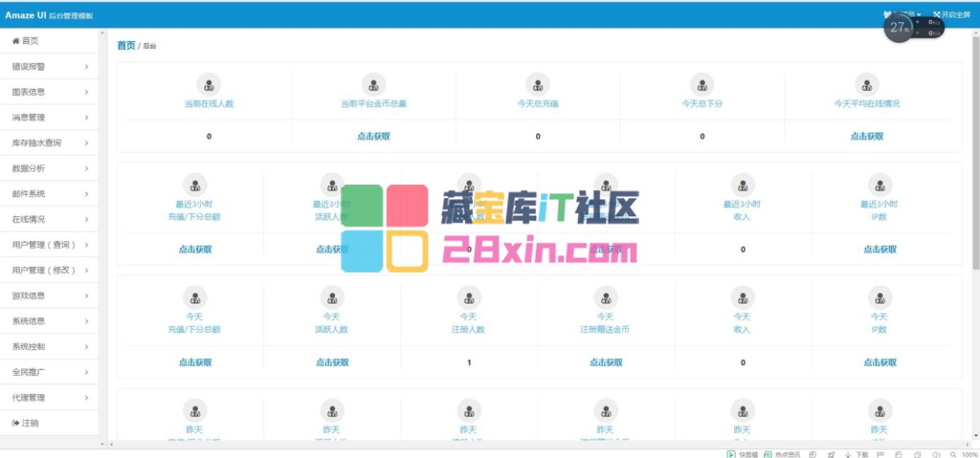Click 点击获取 under 当前平台金币总量
The image size is (980, 458).
(x=374, y=136)
